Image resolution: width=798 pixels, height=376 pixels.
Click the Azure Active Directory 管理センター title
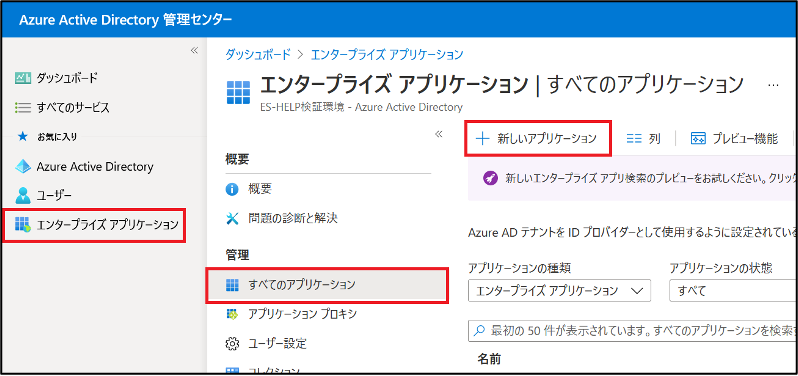[125, 20]
